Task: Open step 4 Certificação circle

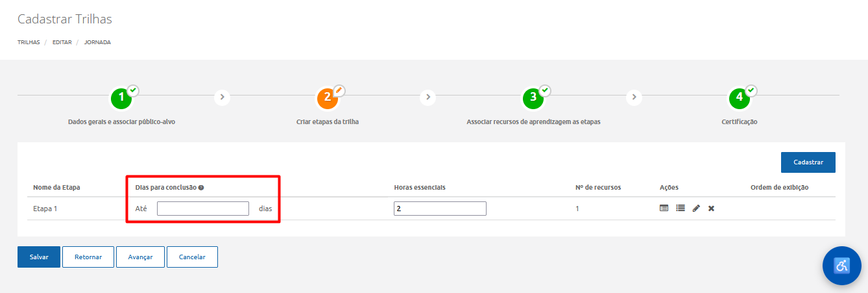Action: (739, 97)
